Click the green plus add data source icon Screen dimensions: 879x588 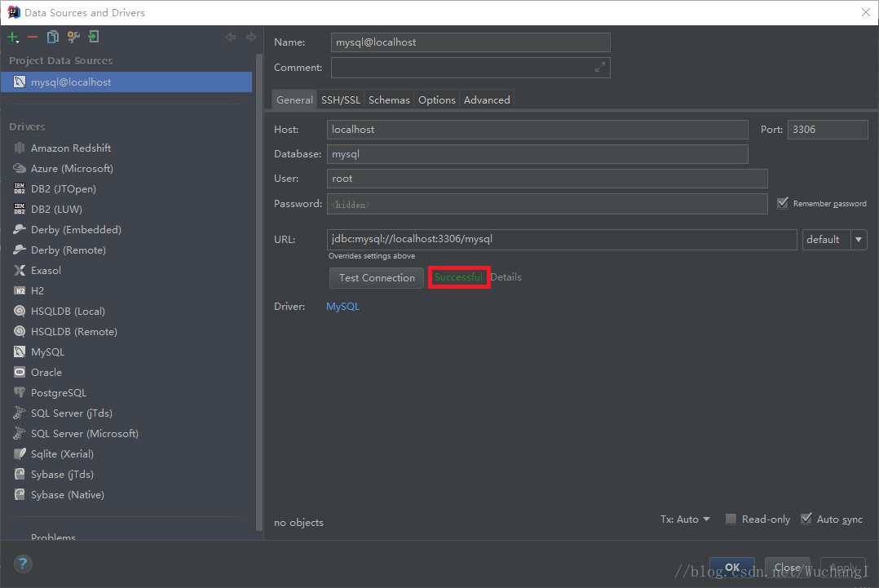coord(12,37)
